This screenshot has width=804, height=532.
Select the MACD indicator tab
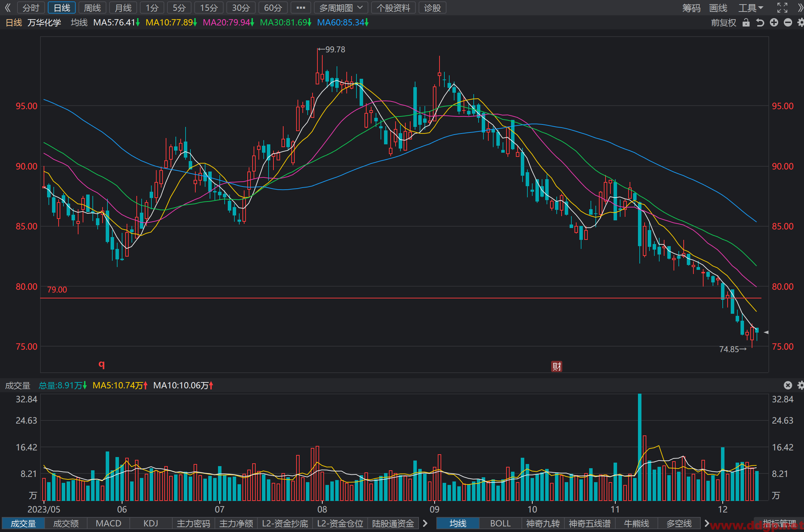click(108, 523)
